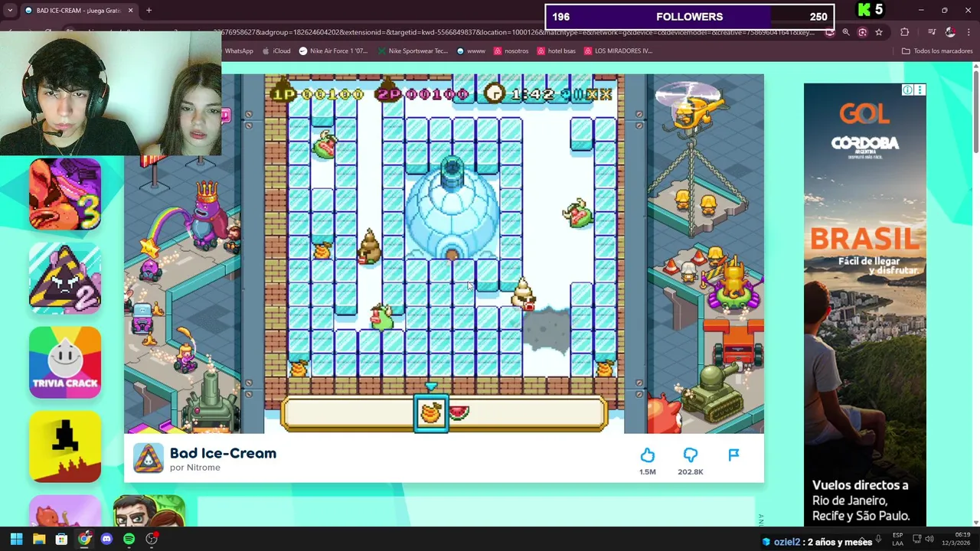Image resolution: width=980 pixels, height=551 pixels.
Task: Expand Todos los marcadores folder
Action: click(937, 51)
